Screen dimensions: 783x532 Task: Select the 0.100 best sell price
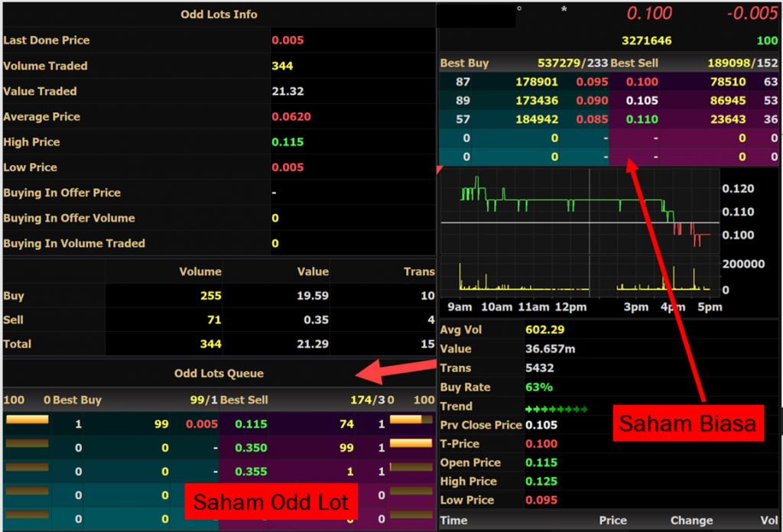coord(642,82)
